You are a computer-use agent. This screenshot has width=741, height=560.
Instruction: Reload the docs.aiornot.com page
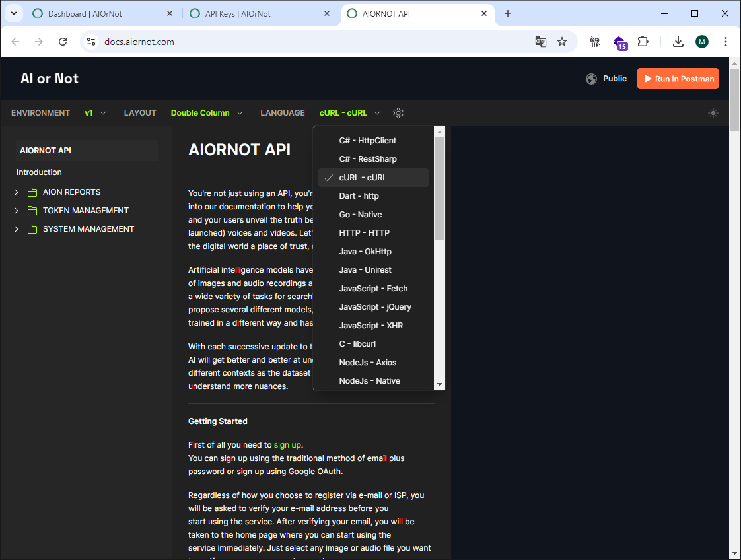tap(63, 42)
